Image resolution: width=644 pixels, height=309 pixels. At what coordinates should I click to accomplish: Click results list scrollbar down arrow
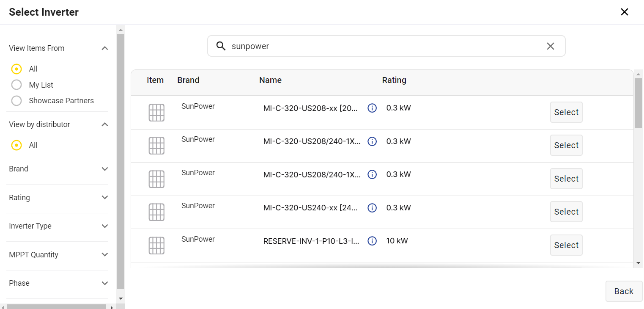coord(639,263)
